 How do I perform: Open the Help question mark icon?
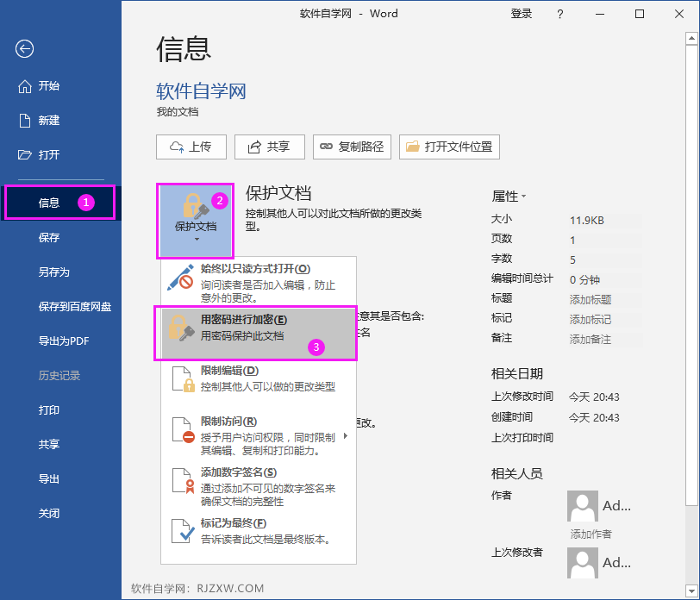pos(559,14)
